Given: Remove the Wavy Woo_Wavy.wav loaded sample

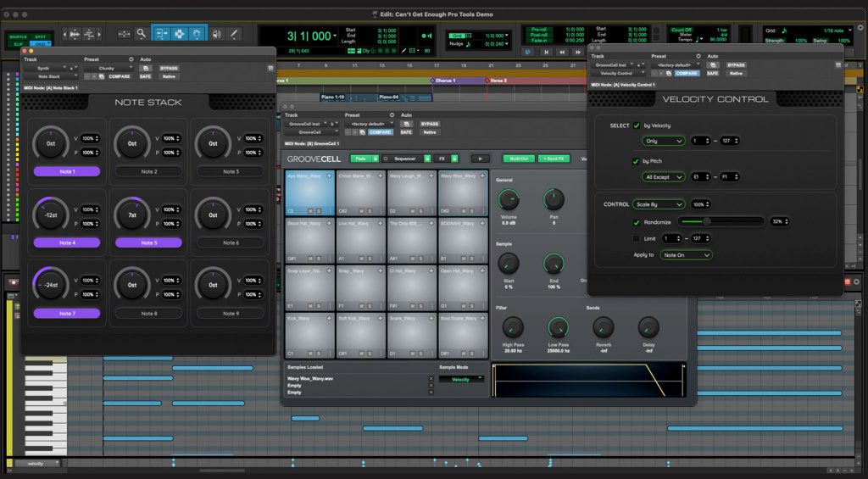Looking at the screenshot, I should pos(431,379).
